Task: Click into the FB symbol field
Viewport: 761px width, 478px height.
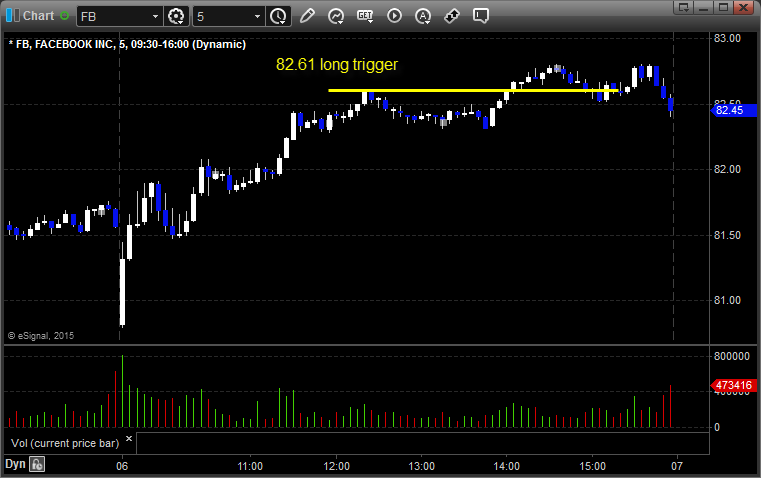Action: click(x=114, y=16)
